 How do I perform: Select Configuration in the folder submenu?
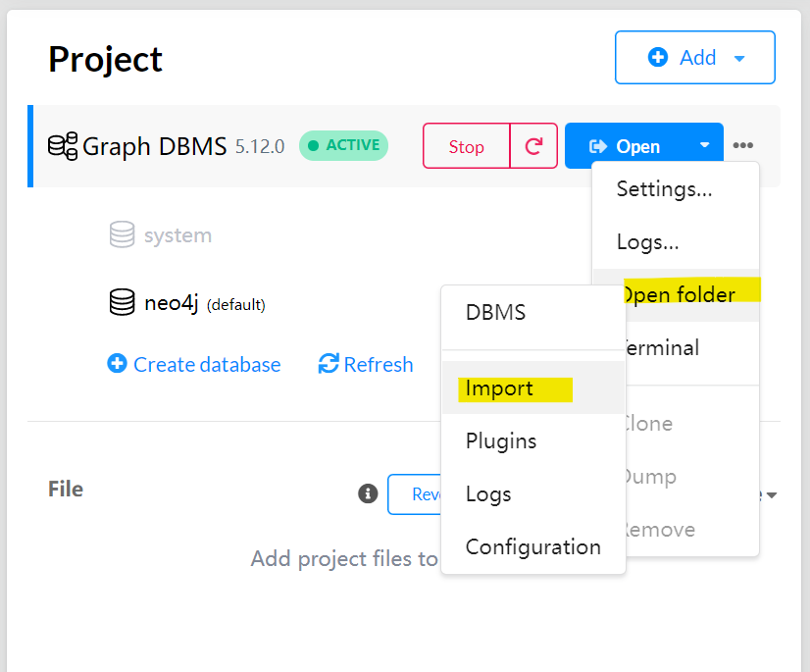pos(533,546)
